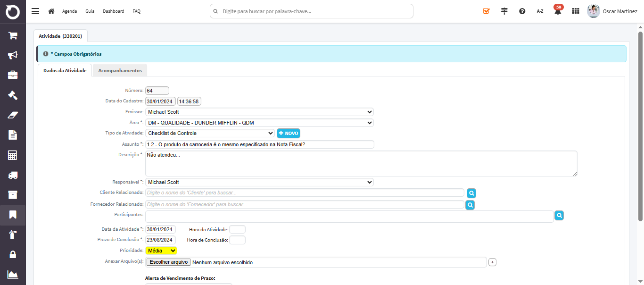Screen dimensions: 644x285
Task: Open the Tipo de Atividade dropdown
Action: 210,133
